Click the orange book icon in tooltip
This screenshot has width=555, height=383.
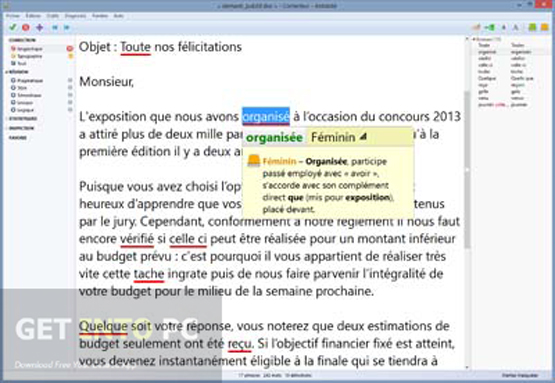point(253,161)
